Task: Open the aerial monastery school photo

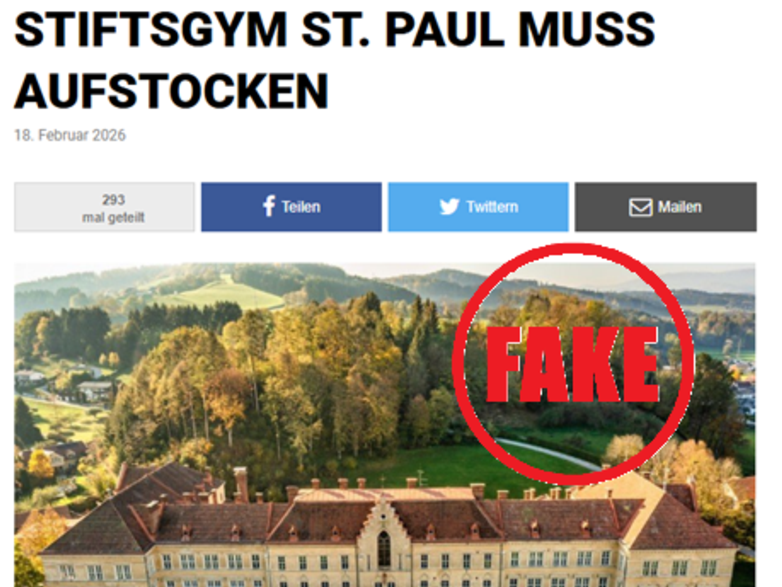Action: [x=385, y=425]
